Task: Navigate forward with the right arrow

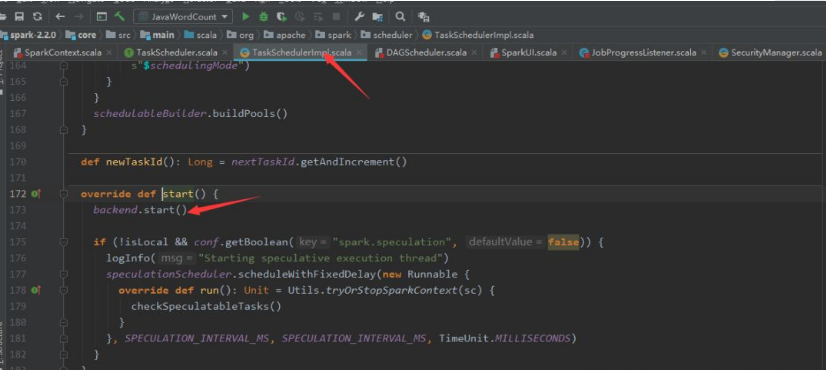Action: pyautogui.click(x=78, y=17)
